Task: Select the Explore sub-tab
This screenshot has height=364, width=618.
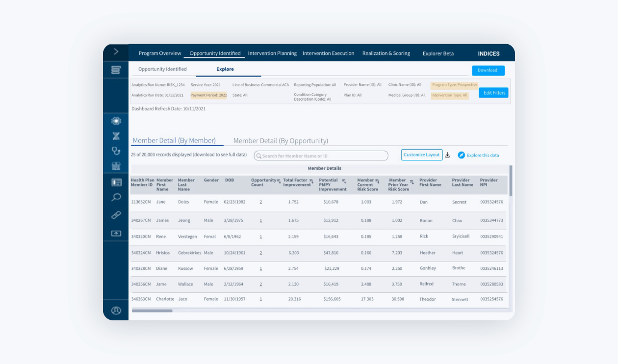Action: 225,69
